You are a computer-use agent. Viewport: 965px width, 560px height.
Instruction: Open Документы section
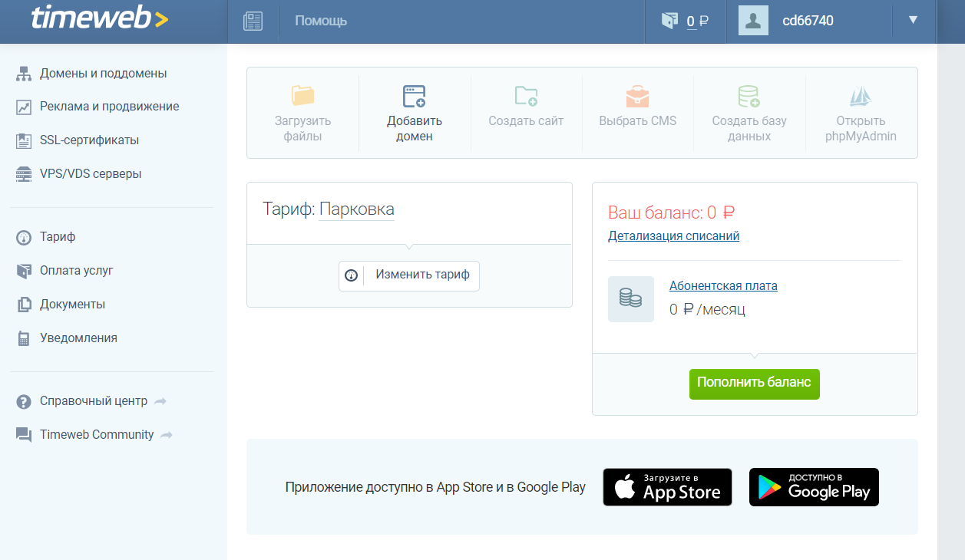pos(73,305)
